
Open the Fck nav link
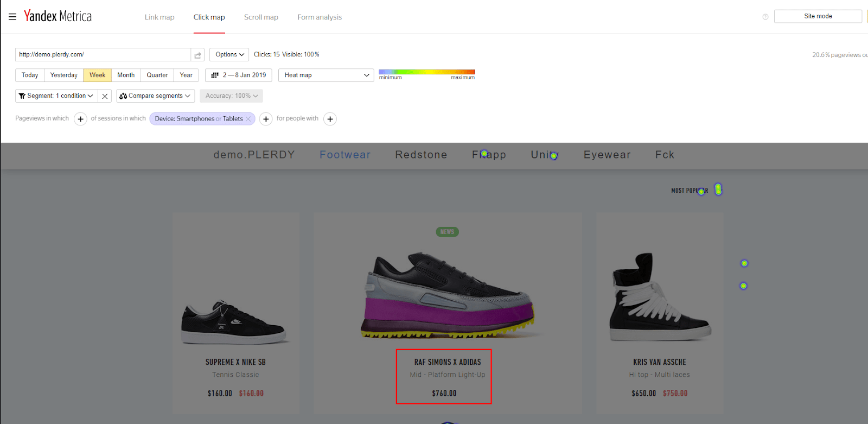coord(665,155)
